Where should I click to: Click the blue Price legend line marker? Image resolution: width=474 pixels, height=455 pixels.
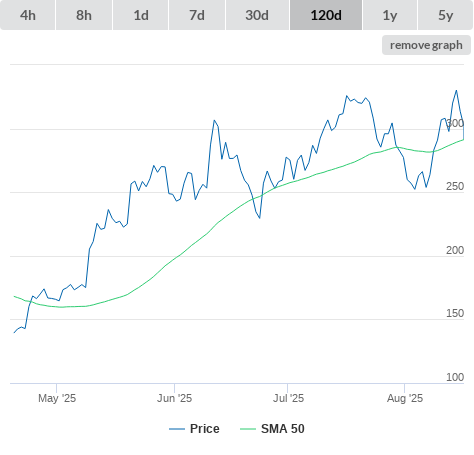[x=177, y=429]
